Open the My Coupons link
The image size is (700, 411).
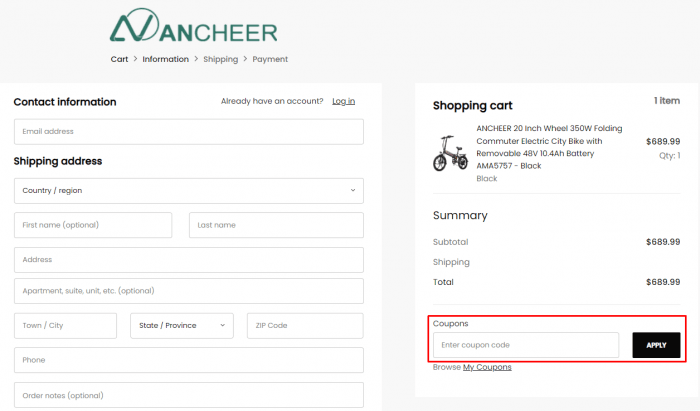pyautogui.click(x=487, y=367)
